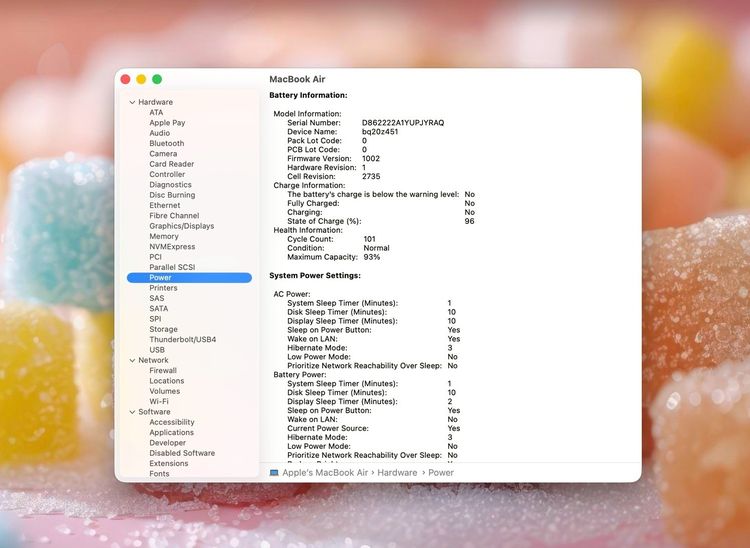Go to Apple's MacBook Air in path bar

point(325,473)
